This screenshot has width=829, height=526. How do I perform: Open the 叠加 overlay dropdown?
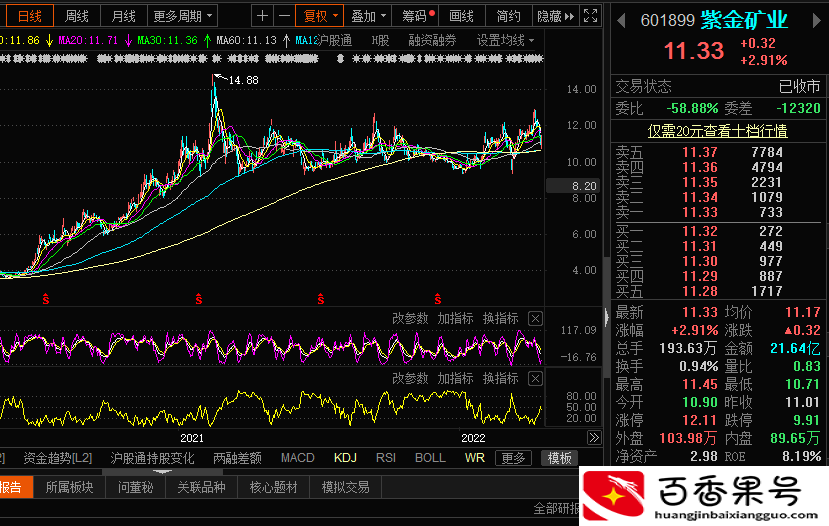368,16
